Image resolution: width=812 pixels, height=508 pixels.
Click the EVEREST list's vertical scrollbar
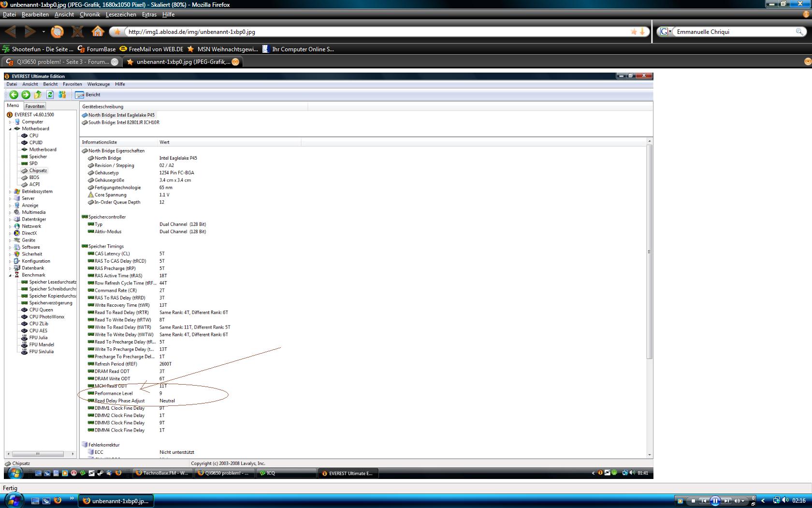[649, 252]
